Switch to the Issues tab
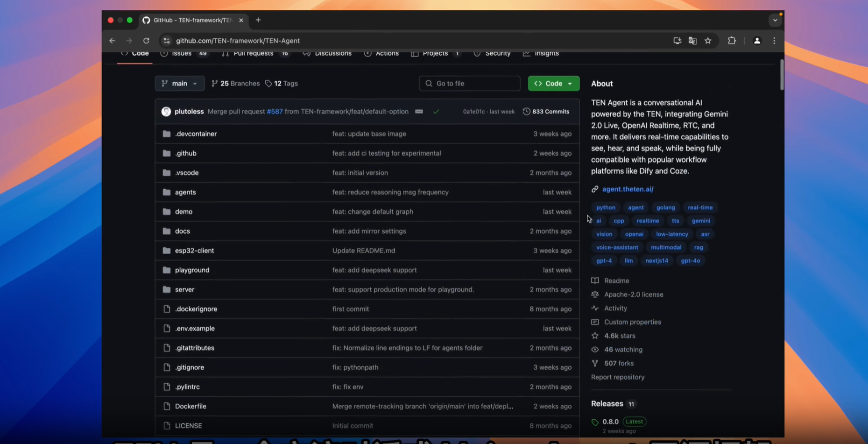The image size is (868, 444). click(183, 53)
